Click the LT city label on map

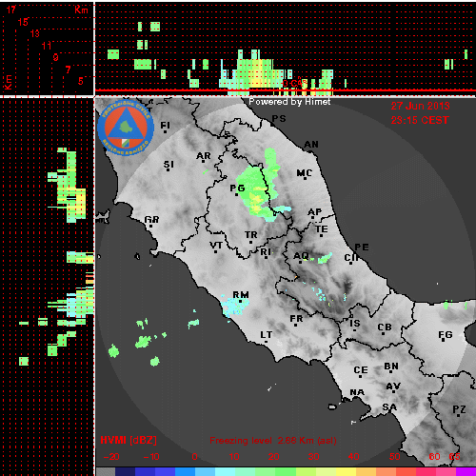coord(266,335)
